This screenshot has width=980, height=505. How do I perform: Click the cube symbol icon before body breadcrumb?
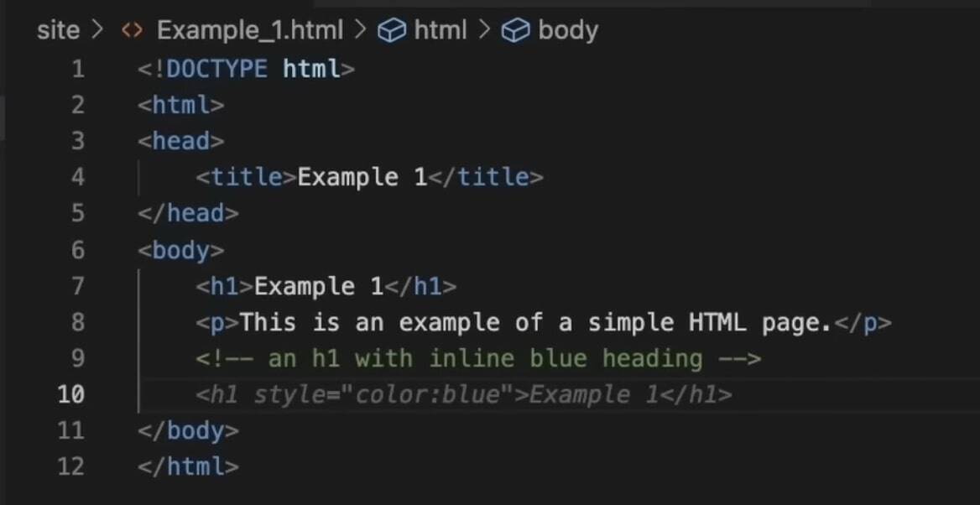click(515, 29)
